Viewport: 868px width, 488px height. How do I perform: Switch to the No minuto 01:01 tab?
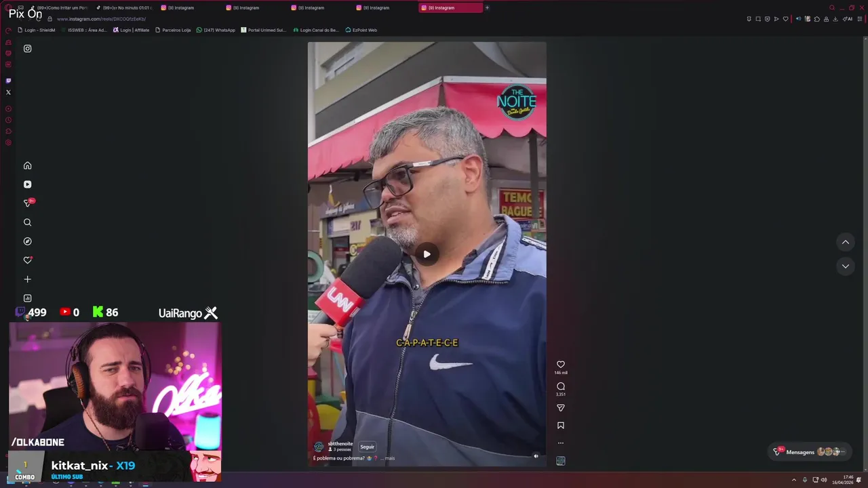pyautogui.click(x=123, y=7)
